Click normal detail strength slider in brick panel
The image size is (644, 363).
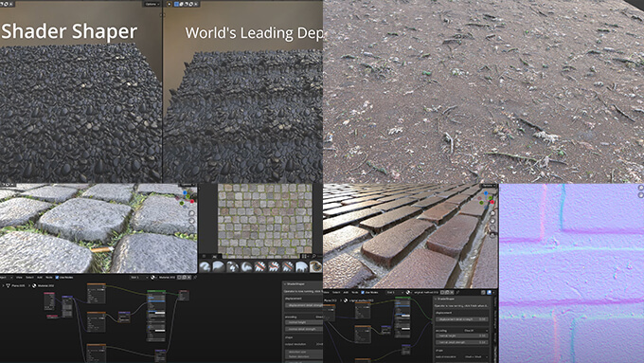click(461, 342)
